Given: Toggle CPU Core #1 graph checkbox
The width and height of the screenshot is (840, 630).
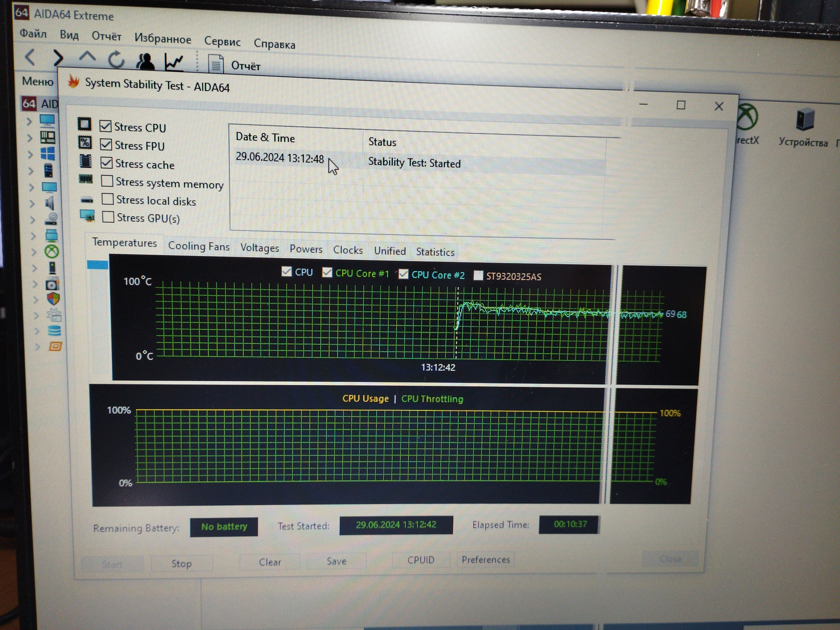Looking at the screenshot, I should tap(327, 273).
